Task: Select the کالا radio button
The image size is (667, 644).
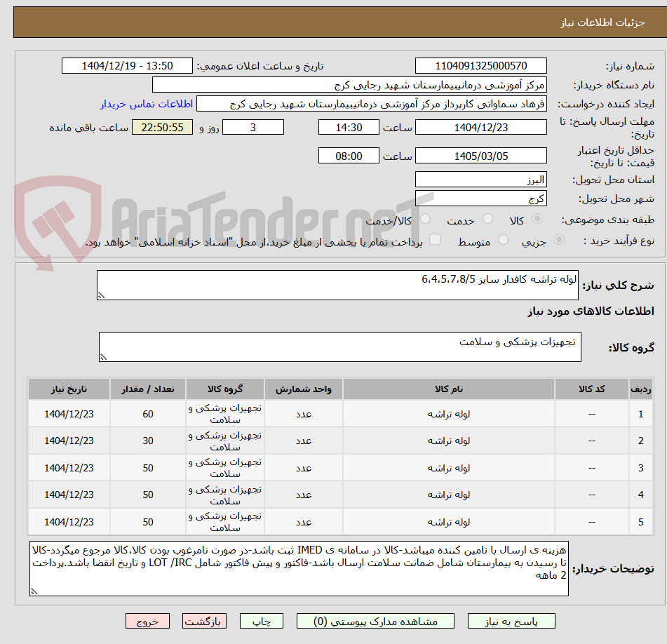Action: 537,219
